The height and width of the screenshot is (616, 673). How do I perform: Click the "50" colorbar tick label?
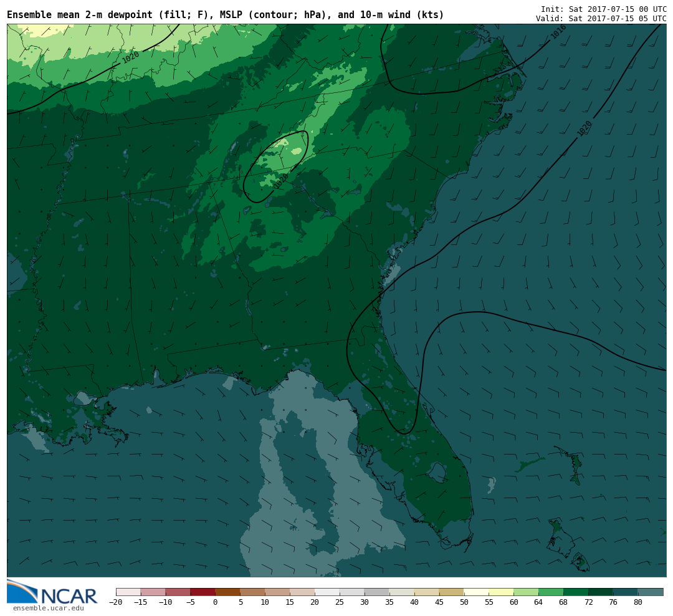464,602
